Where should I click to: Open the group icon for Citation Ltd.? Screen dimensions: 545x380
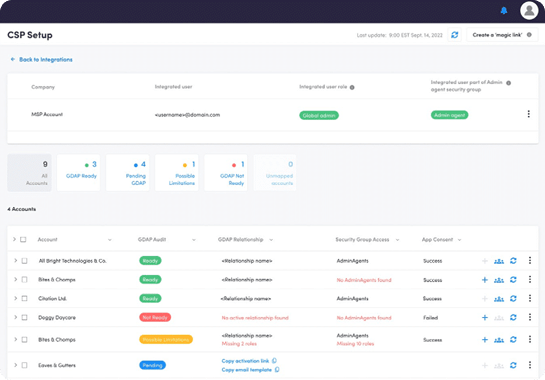[x=499, y=299]
